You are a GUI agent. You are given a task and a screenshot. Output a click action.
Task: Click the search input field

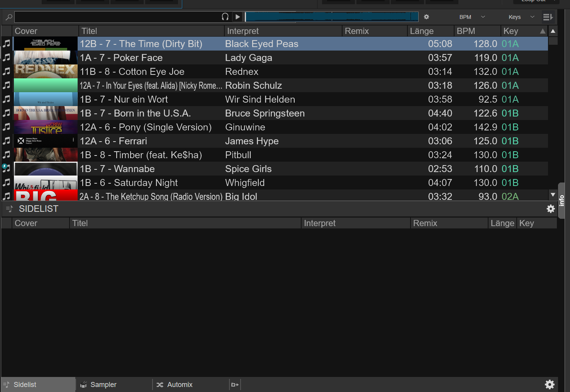tap(117, 17)
